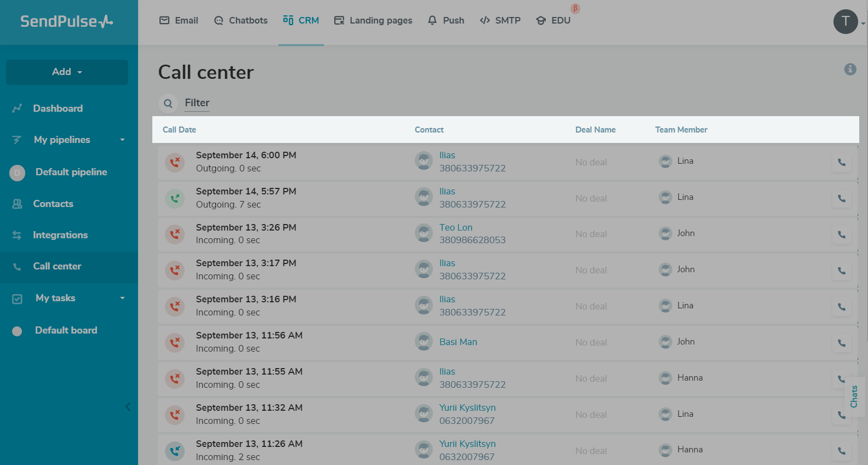Open the Basi Man contact link
This screenshot has height=465, width=868.
pyautogui.click(x=458, y=342)
